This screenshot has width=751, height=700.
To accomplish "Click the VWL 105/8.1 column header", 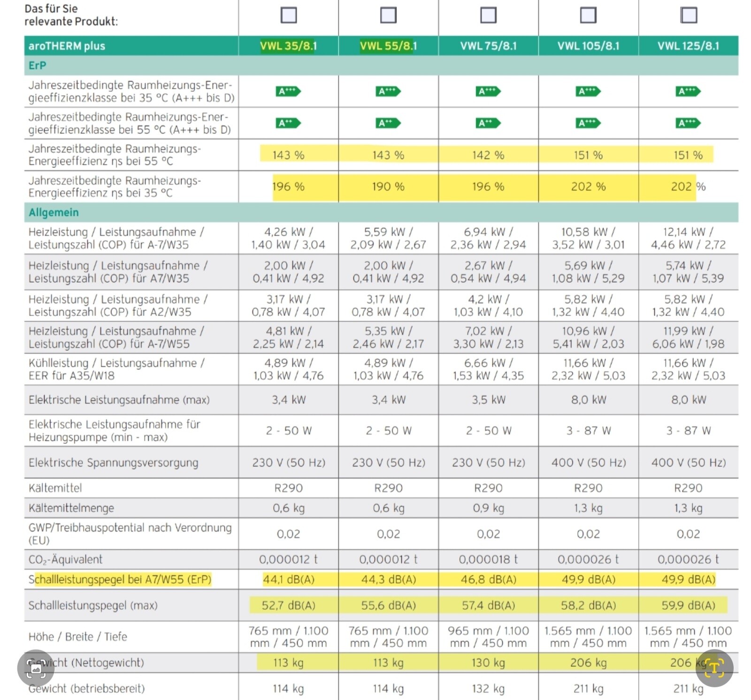I will 588,46.
